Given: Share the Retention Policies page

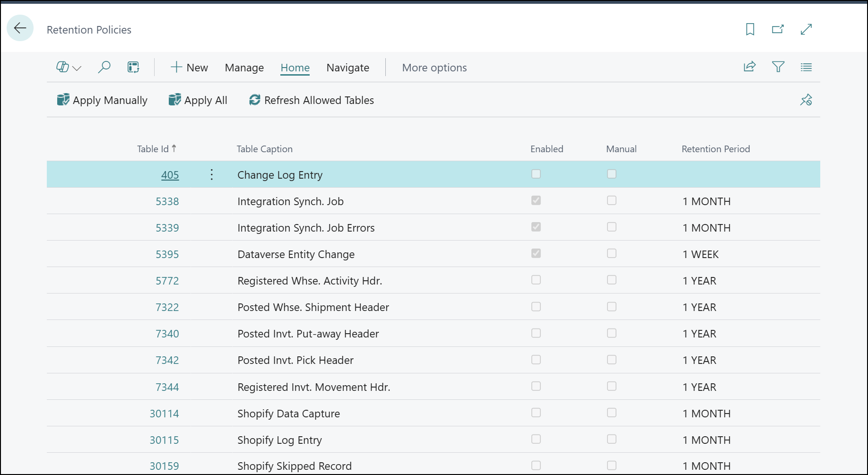Looking at the screenshot, I should [x=749, y=67].
